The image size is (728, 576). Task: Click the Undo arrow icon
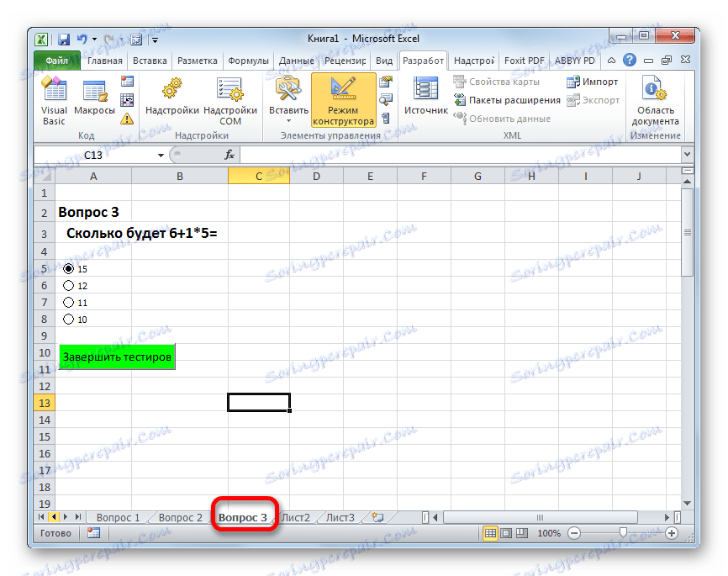point(82,40)
